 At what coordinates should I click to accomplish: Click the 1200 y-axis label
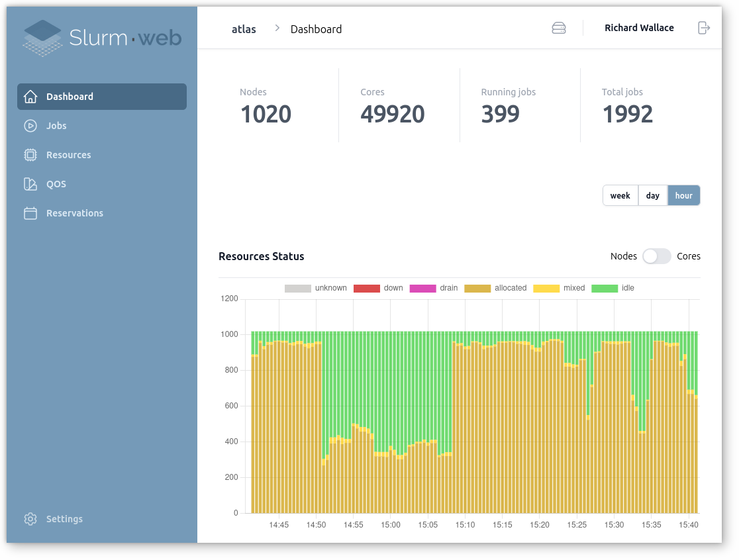click(x=230, y=299)
